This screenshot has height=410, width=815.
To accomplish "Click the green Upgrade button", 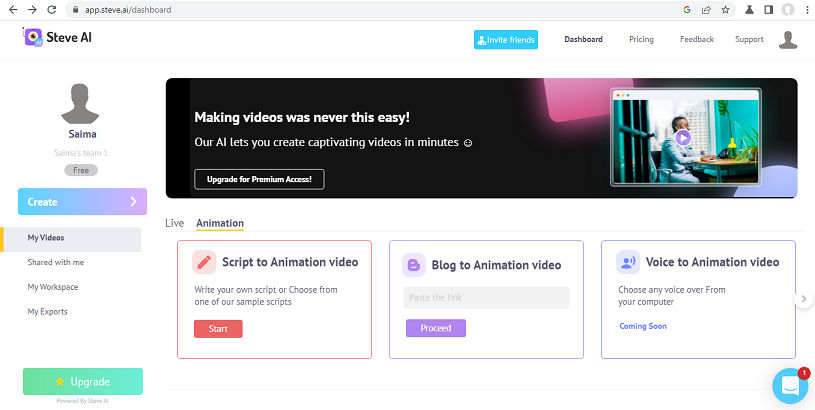I will click(x=83, y=381).
